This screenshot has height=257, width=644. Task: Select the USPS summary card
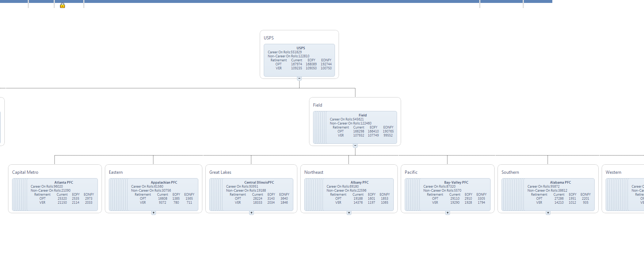click(x=299, y=60)
